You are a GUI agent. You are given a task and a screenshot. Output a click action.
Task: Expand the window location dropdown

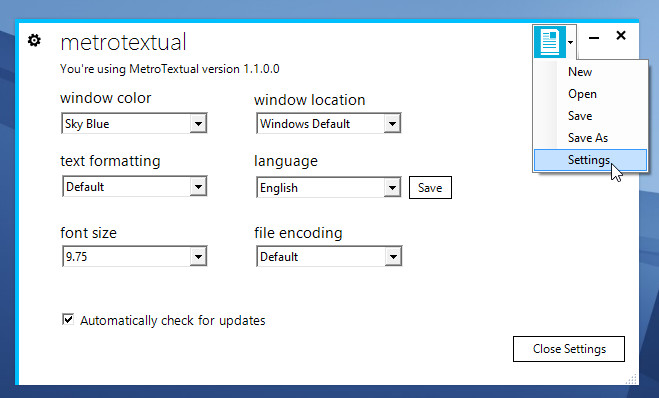pyautogui.click(x=329, y=123)
